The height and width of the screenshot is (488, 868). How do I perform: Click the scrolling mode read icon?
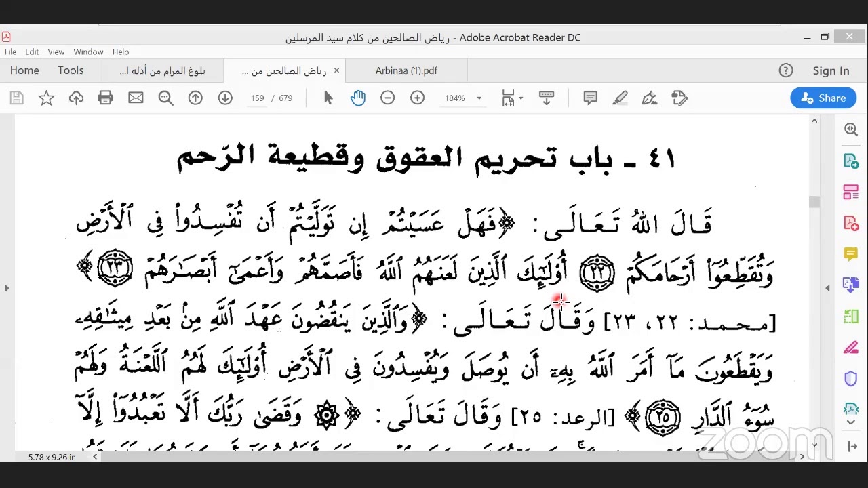[x=547, y=98]
